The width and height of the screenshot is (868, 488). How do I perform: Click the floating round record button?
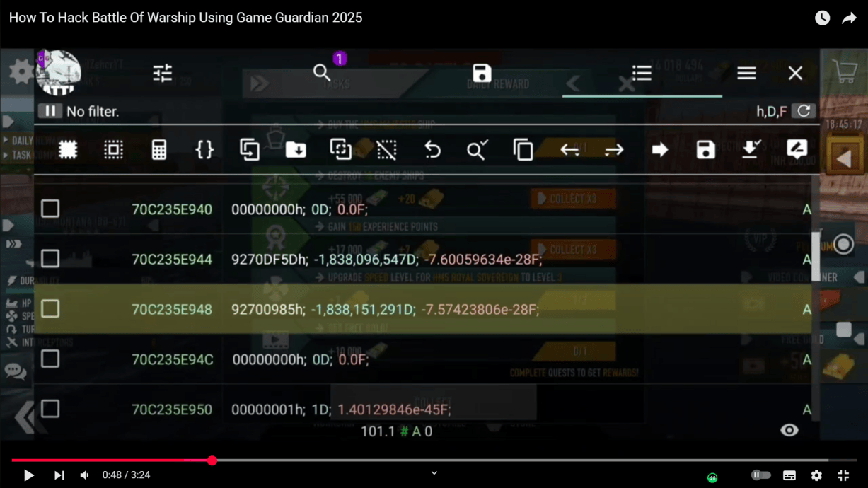click(843, 245)
